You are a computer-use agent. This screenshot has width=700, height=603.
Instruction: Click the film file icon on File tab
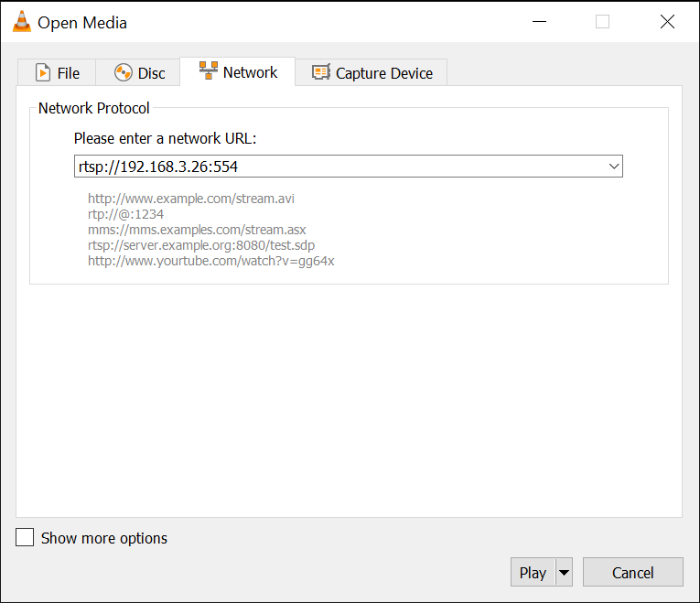[42, 73]
